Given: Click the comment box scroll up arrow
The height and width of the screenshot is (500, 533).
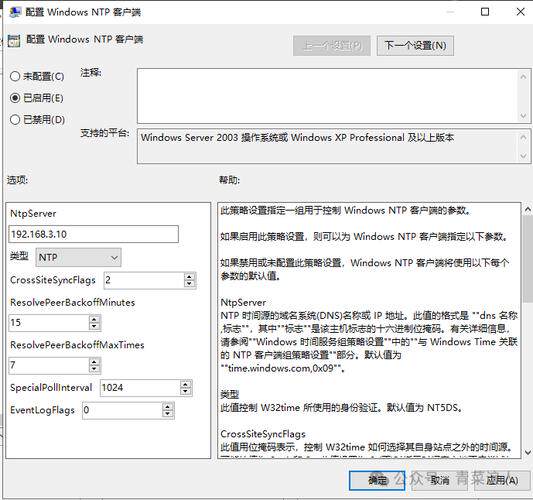Looking at the screenshot, I should click(x=523, y=76).
